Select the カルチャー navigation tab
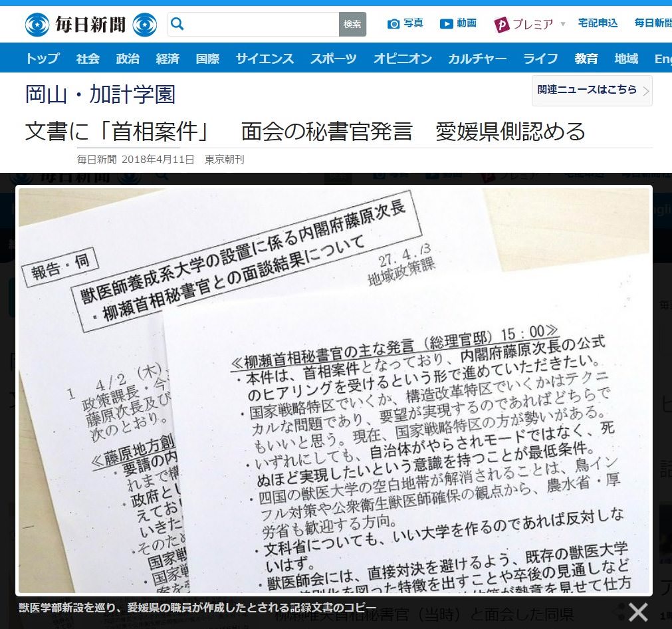672x629 pixels. [x=477, y=59]
